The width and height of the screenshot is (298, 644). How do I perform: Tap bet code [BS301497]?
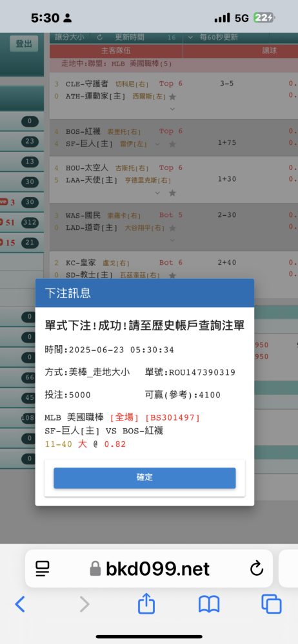pyautogui.click(x=172, y=418)
